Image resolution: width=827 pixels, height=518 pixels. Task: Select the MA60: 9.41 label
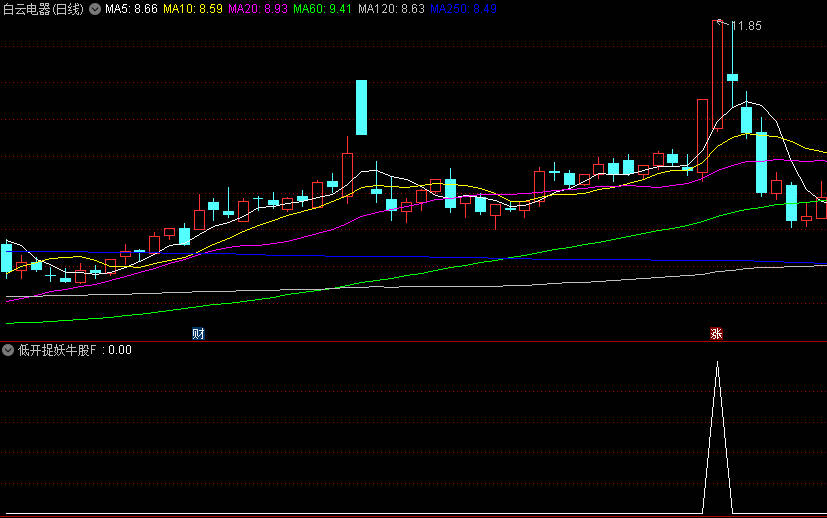[322, 9]
